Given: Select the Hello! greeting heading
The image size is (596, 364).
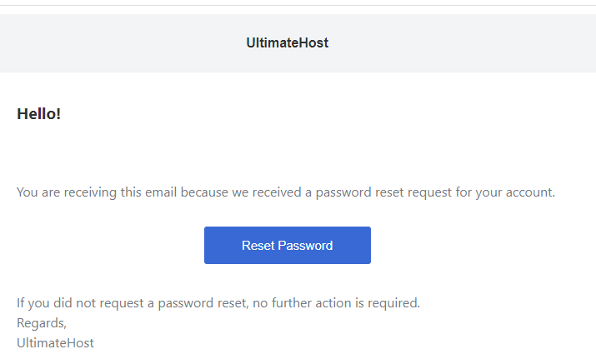Looking at the screenshot, I should pos(39,114).
